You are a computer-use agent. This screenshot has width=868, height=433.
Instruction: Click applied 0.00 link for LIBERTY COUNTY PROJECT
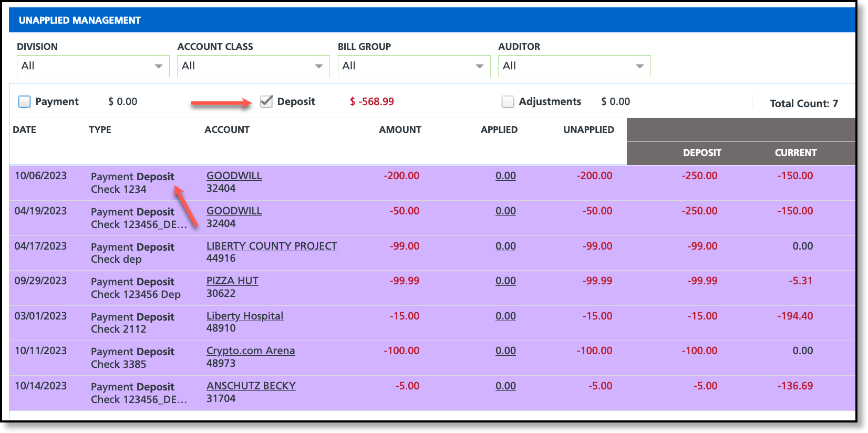click(505, 246)
